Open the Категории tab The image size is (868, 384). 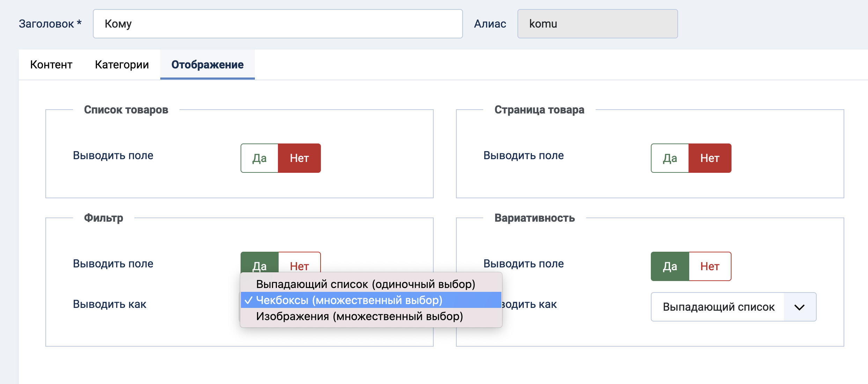tap(122, 65)
